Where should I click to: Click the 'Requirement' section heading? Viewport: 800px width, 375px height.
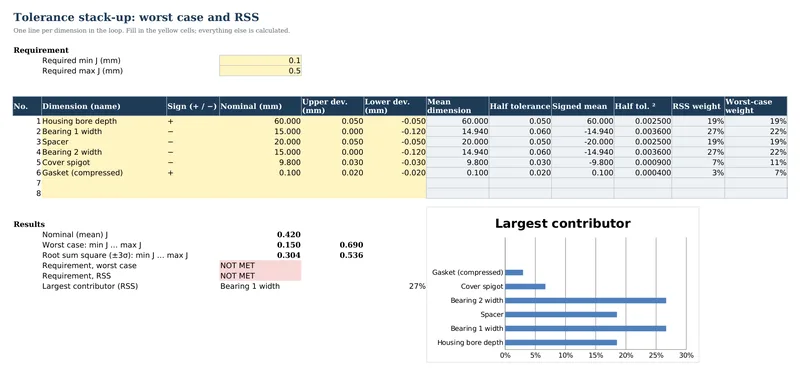[41, 50]
